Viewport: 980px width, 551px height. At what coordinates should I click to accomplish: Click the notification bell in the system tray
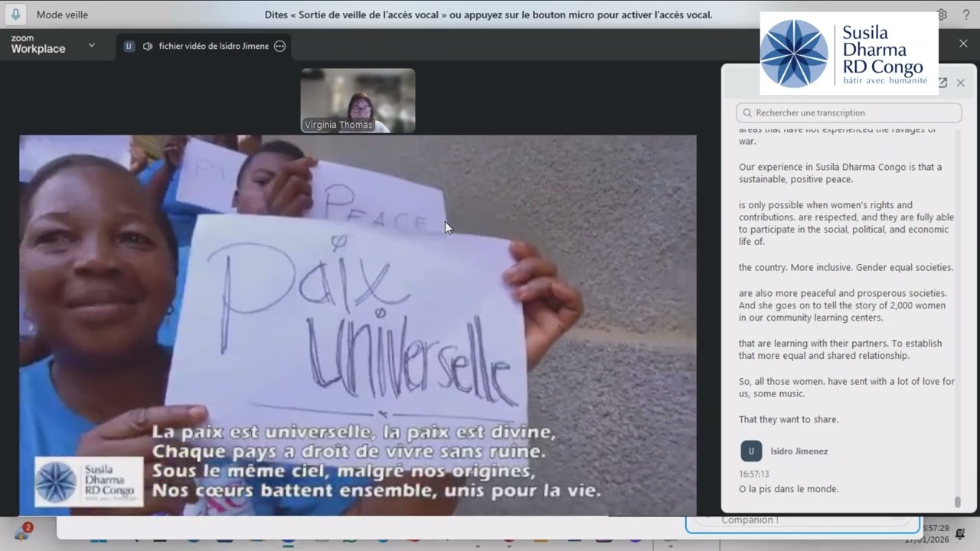(960, 533)
